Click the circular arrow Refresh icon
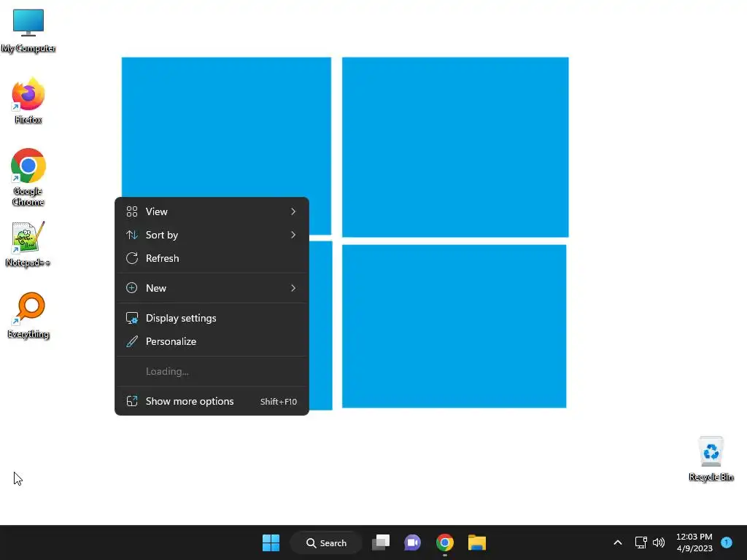Image resolution: width=747 pixels, height=560 pixels. click(x=132, y=258)
